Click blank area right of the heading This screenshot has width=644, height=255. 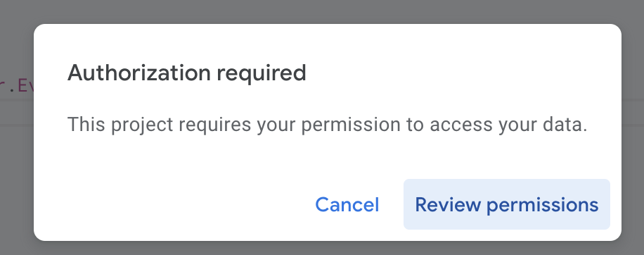460,73
